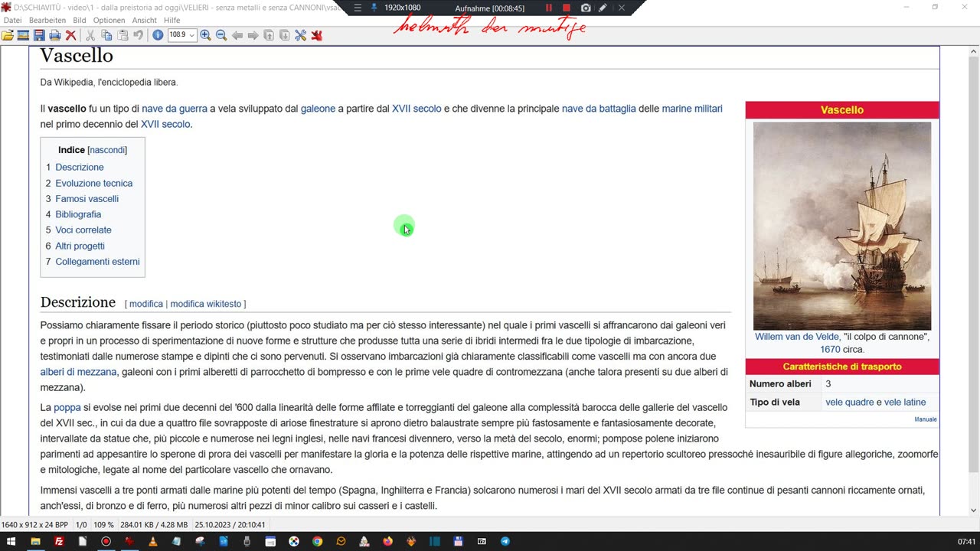Click the red IrfanView about icon
This screenshot has height=551, width=980.
(316, 35)
